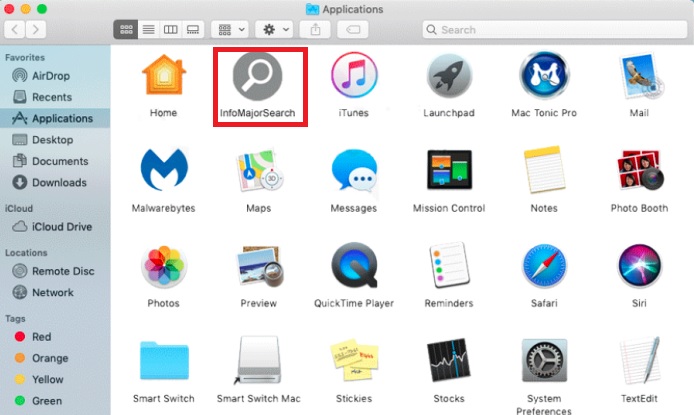Open Downloads in the sidebar
Screen dimensions: 694x415
point(55,182)
